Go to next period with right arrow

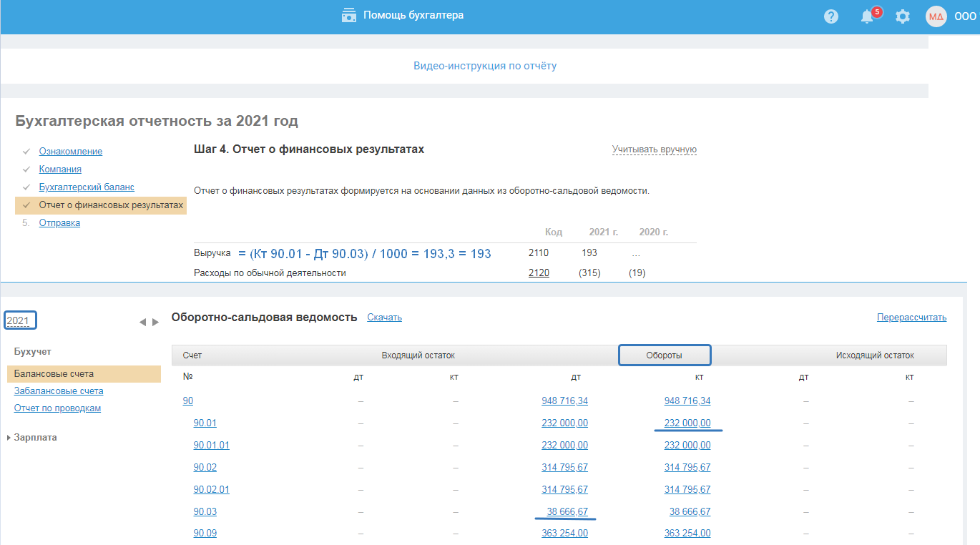tap(155, 323)
